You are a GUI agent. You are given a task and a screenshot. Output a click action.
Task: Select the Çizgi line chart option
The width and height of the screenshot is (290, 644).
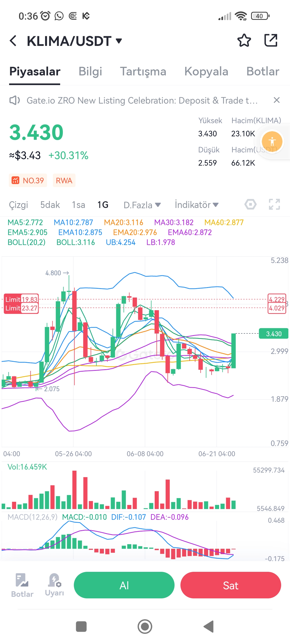tap(19, 205)
